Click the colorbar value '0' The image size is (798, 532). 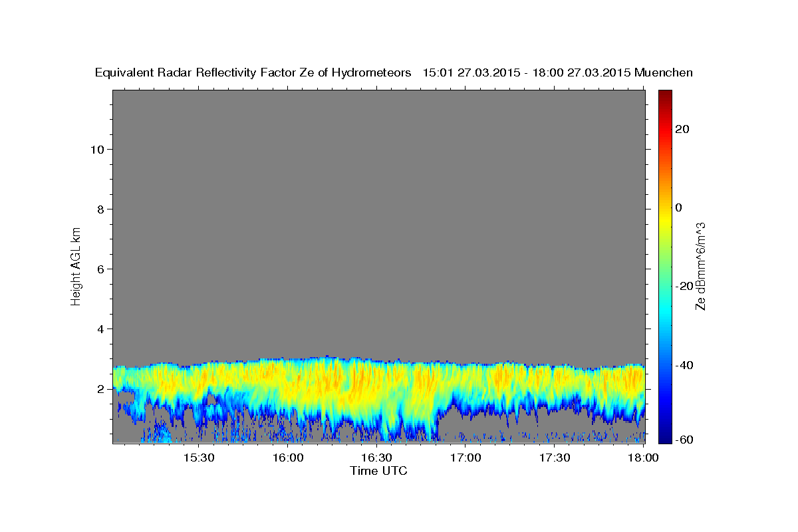[679, 207]
